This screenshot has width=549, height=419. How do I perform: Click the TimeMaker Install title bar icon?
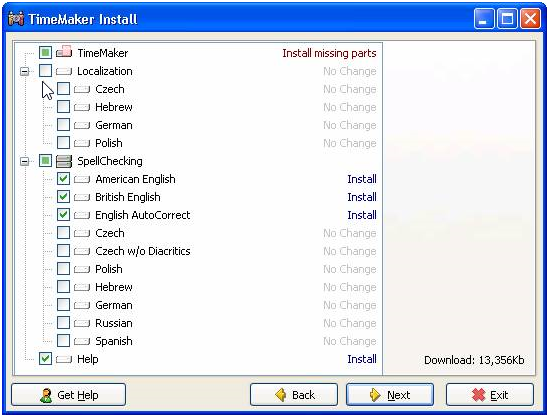coord(16,19)
